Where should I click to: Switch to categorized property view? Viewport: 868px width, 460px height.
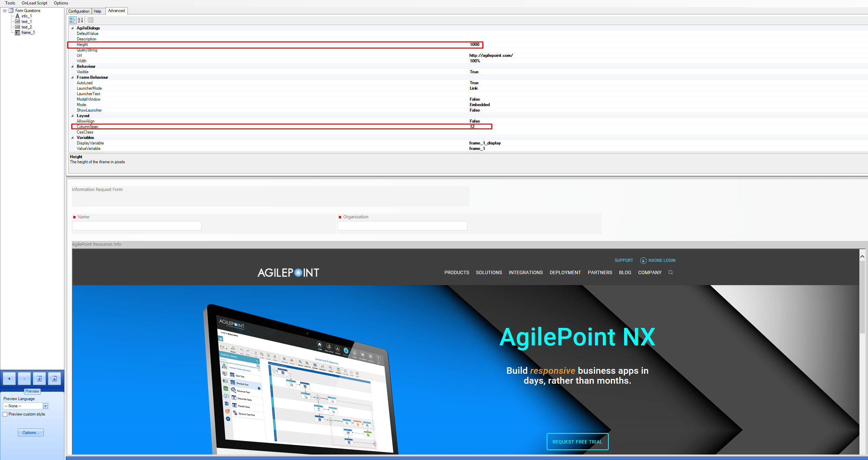[x=73, y=20]
